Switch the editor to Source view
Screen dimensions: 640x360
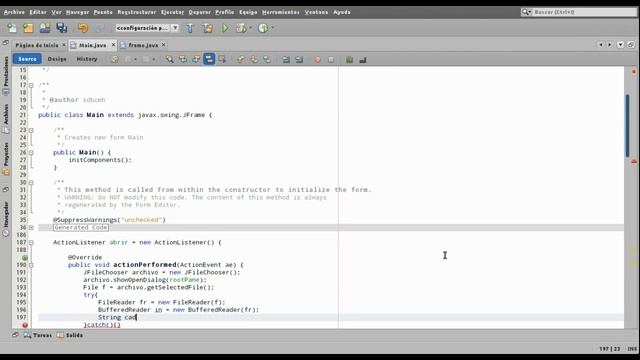click(27, 59)
